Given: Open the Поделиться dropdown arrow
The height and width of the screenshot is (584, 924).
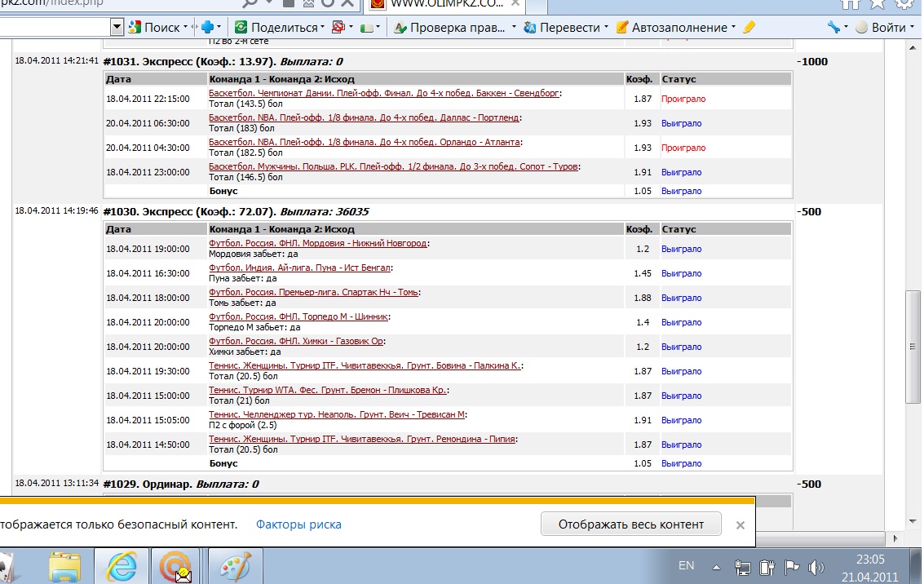Looking at the screenshot, I should pos(322,27).
